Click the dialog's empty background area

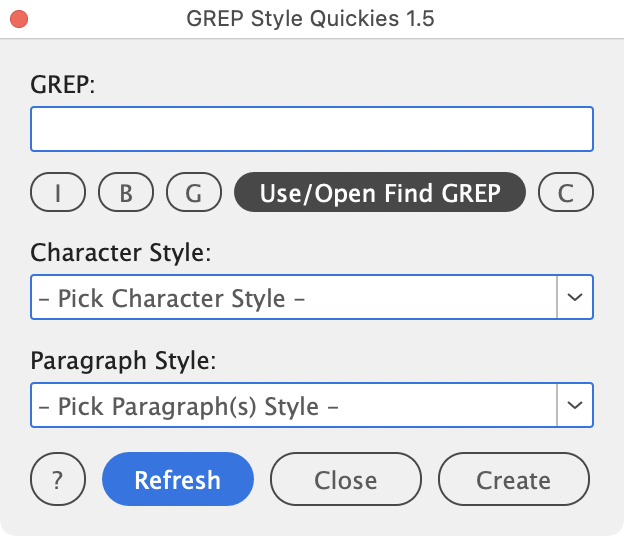(400, 80)
